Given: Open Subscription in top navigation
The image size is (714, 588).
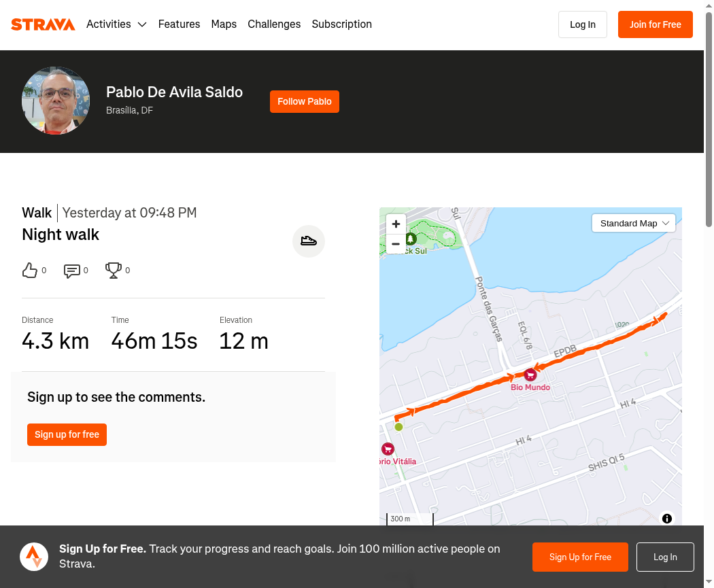Looking at the screenshot, I should [341, 24].
